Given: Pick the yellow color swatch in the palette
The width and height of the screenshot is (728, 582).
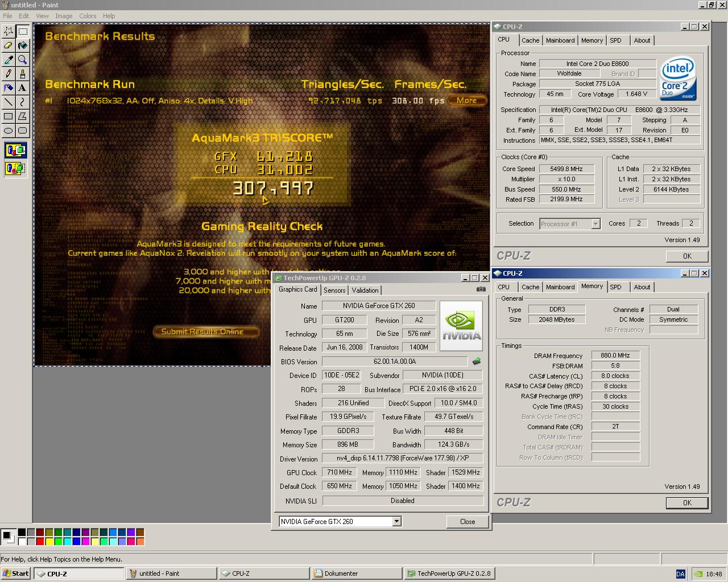Looking at the screenshot, I should tap(49, 542).
